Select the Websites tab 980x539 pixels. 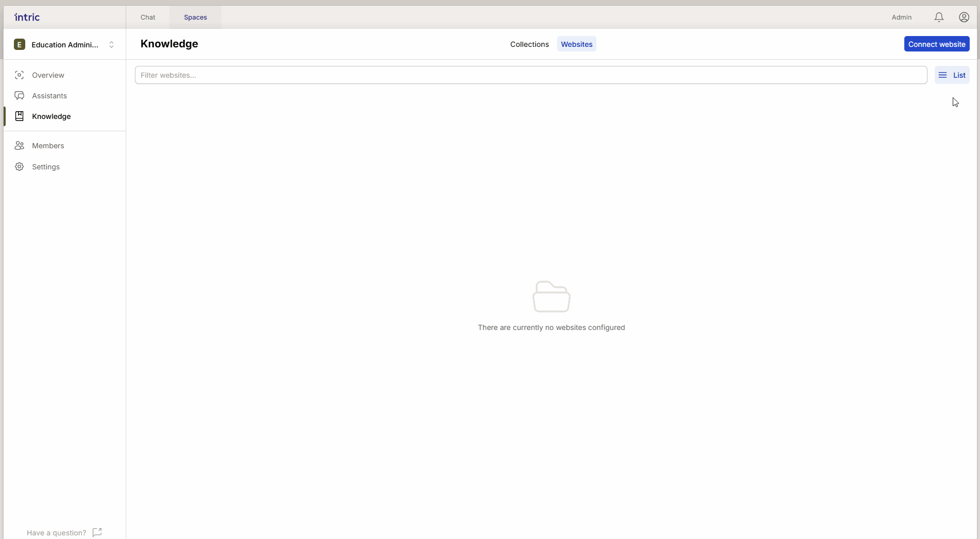[576, 44]
